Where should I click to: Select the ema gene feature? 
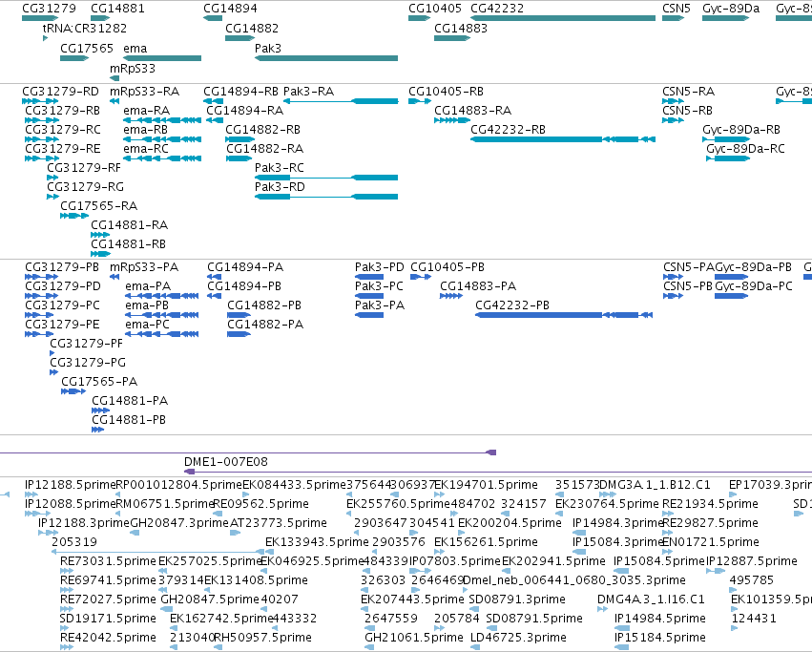point(162,58)
